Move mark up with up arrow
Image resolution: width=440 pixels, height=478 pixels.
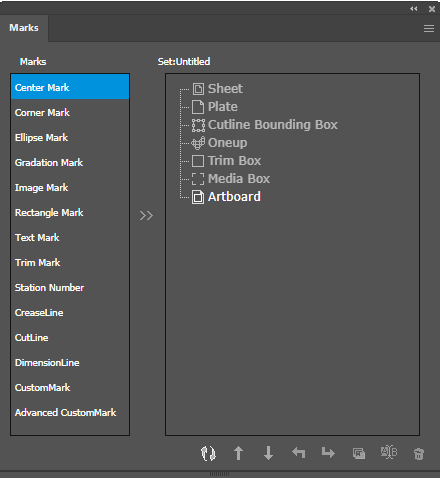pos(238,453)
